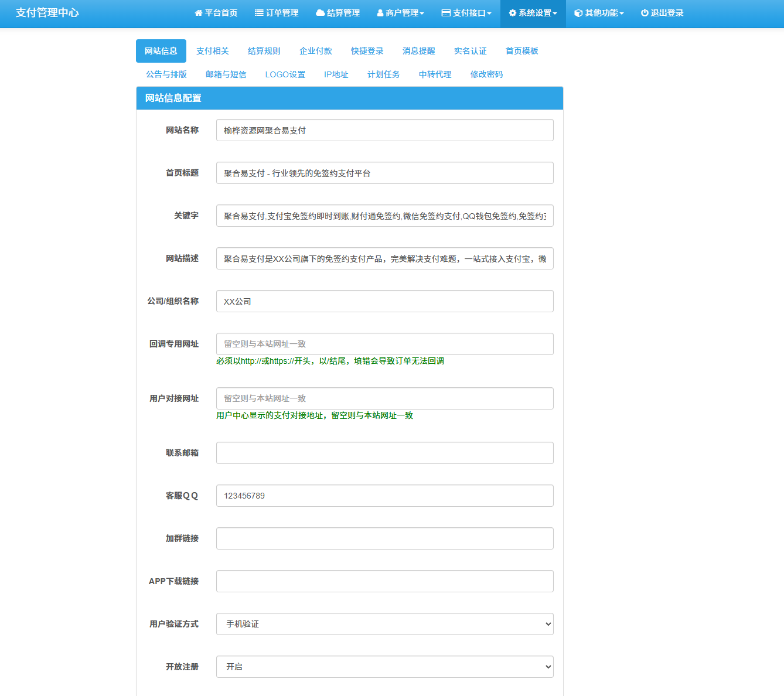Click the 回调专用网址 input field
This screenshot has height=696, width=784.
coord(385,344)
